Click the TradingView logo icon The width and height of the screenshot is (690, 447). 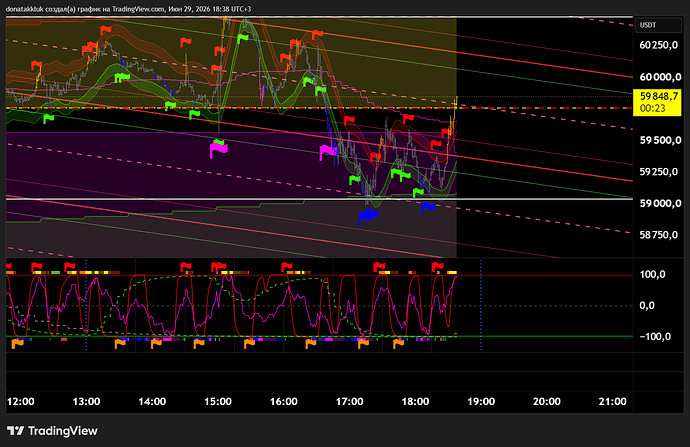pos(15,431)
